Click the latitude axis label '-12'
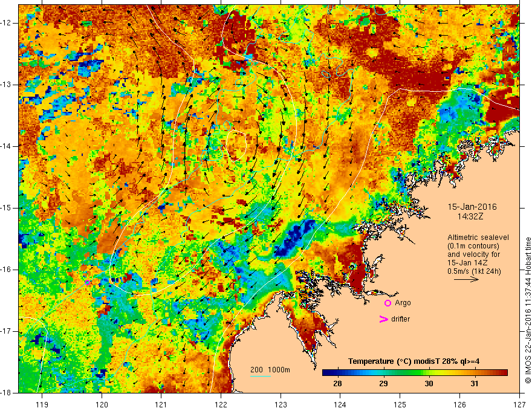The height and width of the screenshot is (411, 532). 6,23
